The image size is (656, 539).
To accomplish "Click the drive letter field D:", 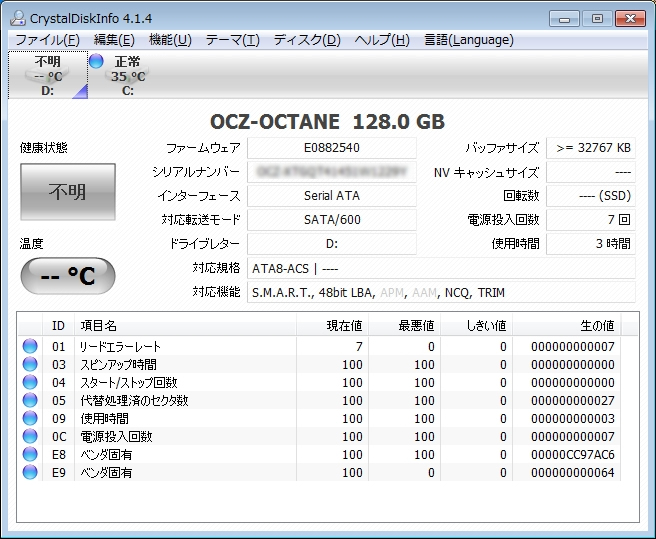I will click(332, 244).
